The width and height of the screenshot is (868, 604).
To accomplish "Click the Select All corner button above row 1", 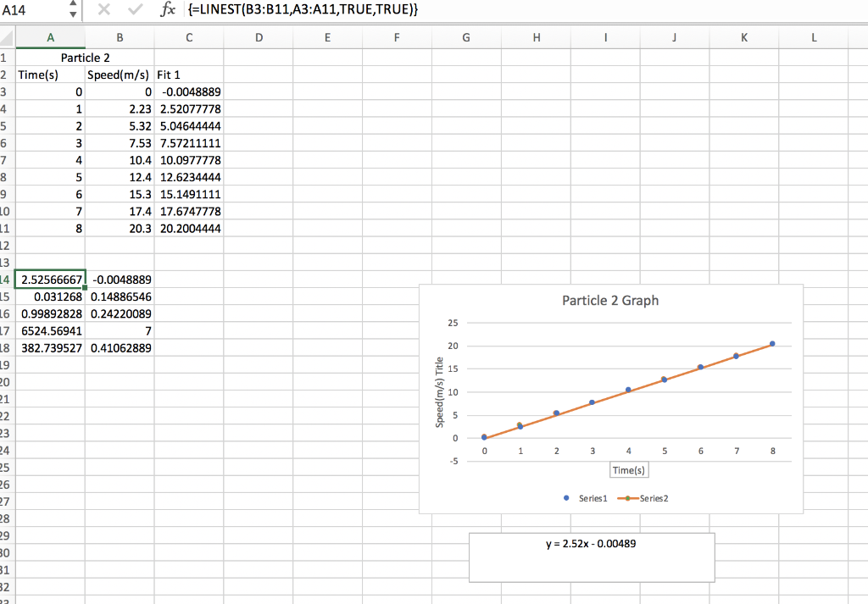I will pyautogui.click(x=6, y=37).
